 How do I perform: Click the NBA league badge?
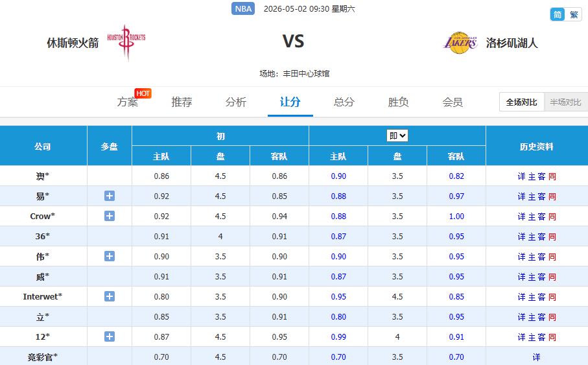243,8
